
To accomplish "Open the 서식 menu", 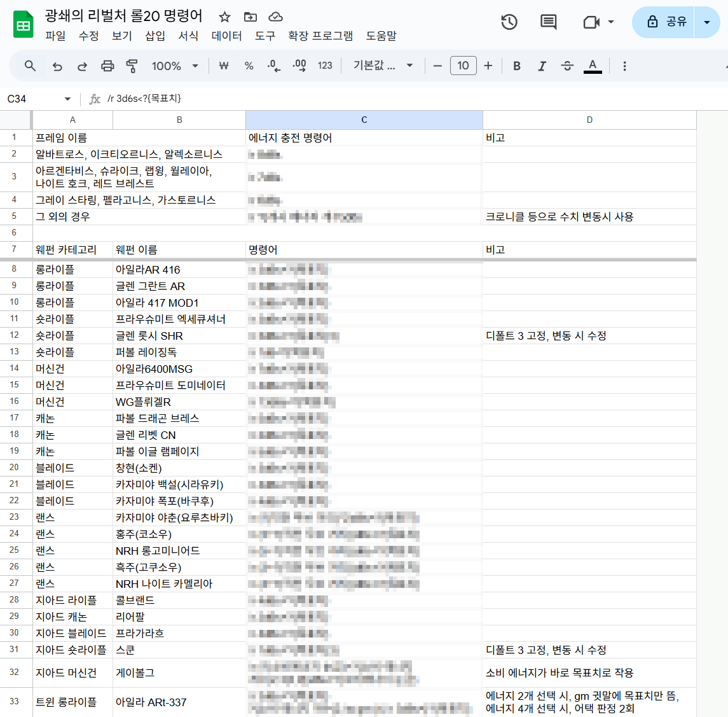I will pos(188,36).
